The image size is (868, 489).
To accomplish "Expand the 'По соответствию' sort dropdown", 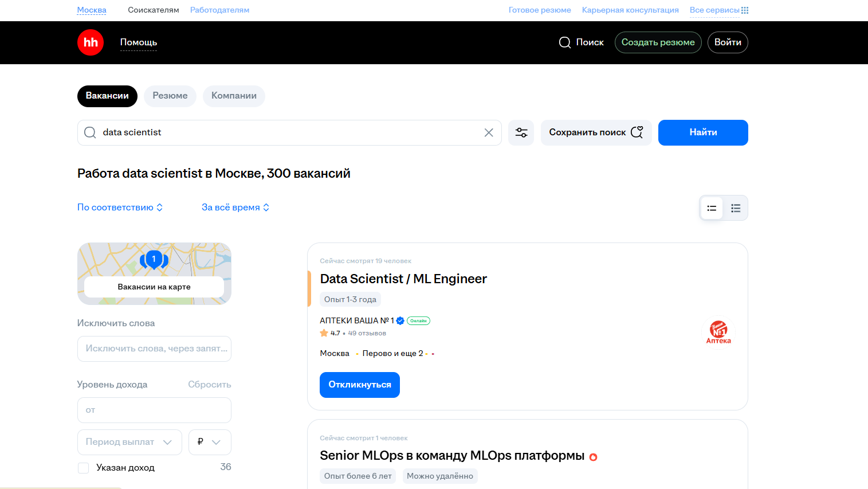I will point(120,208).
